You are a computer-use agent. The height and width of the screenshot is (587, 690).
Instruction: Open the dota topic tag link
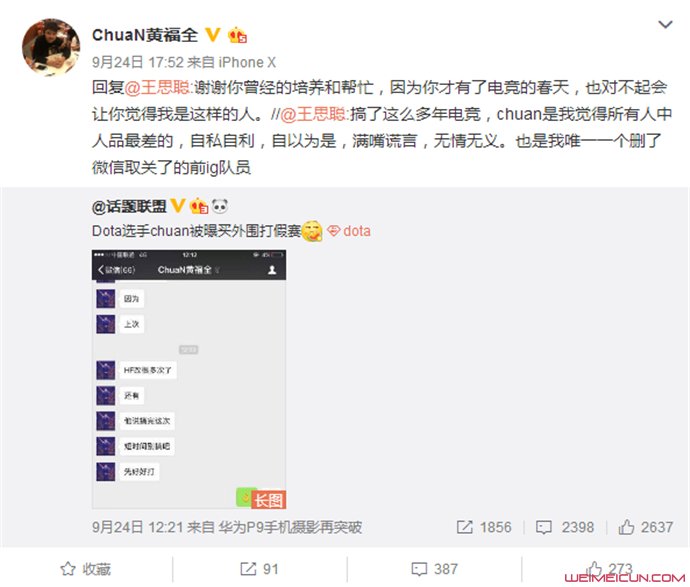[x=350, y=231]
